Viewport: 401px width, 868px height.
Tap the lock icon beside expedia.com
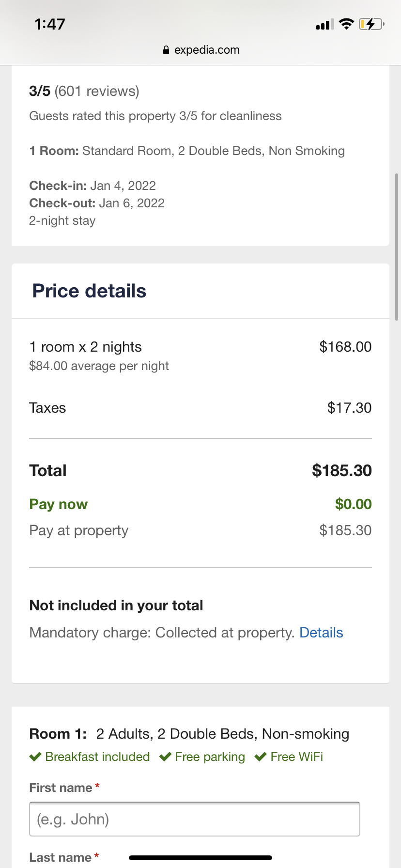pos(166,50)
